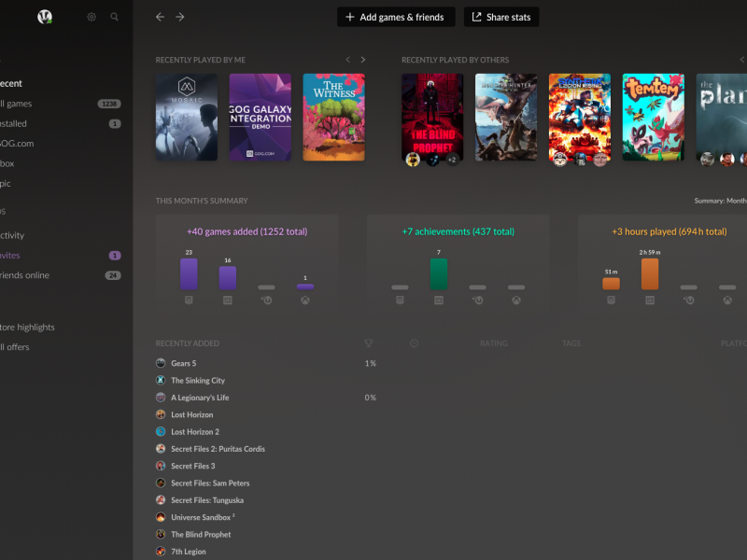The image size is (747, 560).
Task: Open the Mosaic game cover
Action: click(x=187, y=118)
